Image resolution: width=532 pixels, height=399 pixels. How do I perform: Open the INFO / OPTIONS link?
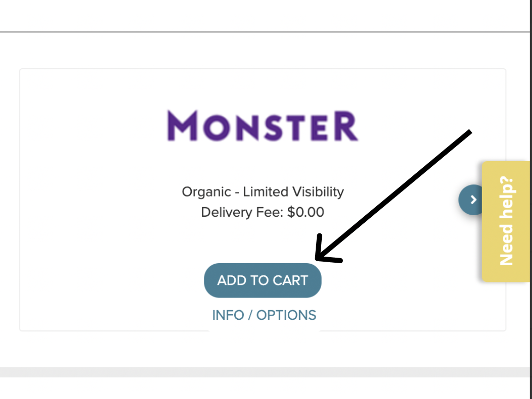pos(264,315)
